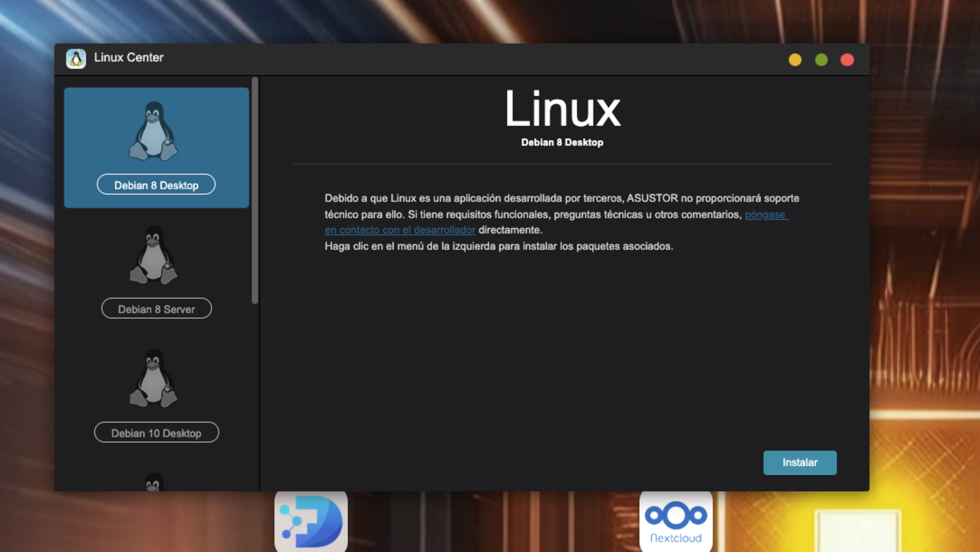Click the 'Haga clic en el menú' instruction line
980x552 pixels.
[x=499, y=246]
